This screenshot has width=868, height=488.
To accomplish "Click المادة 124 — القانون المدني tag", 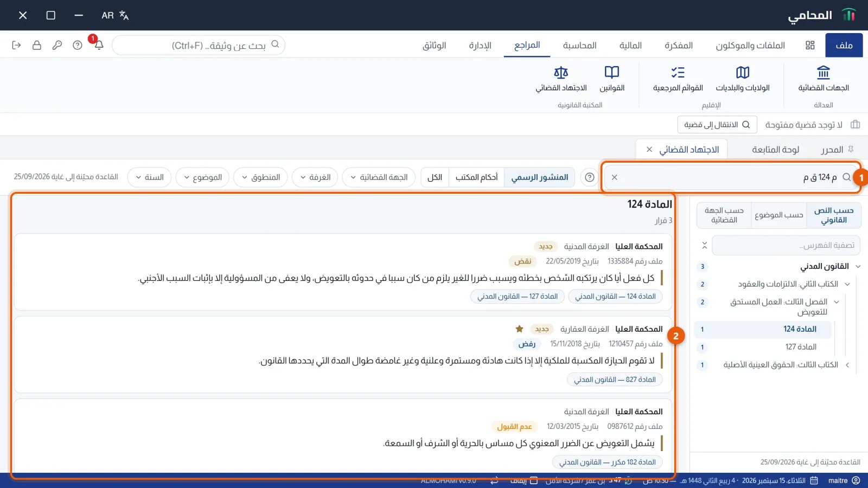I will pos(615,297).
